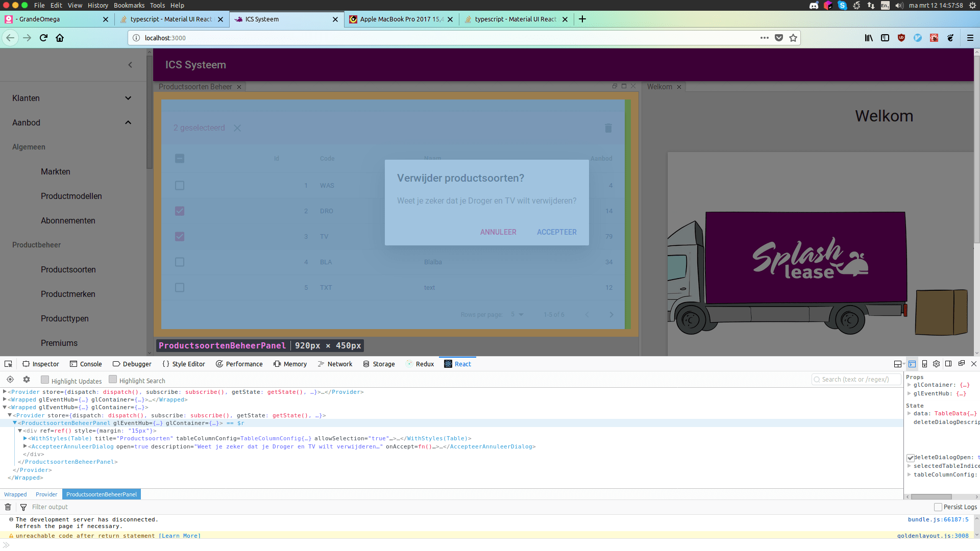
Task: Open the Firefox Library toolbar icon
Action: [869, 38]
